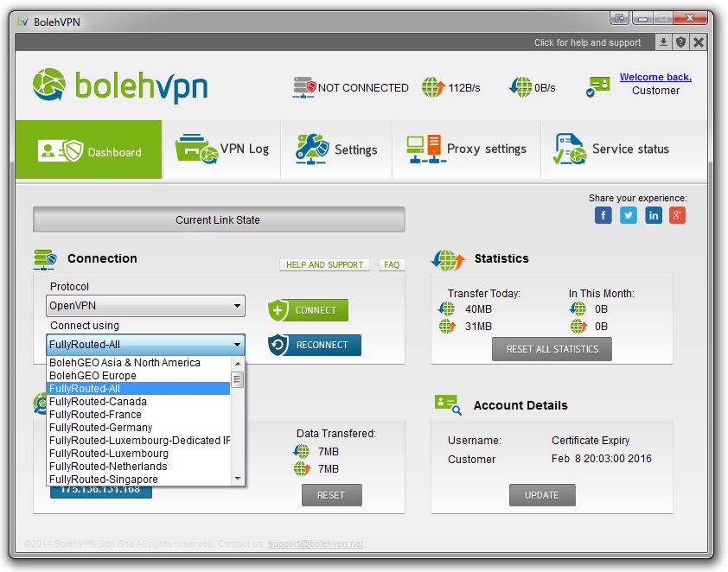
Task: Click the Data Transfered download icon
Action: (x=302, y=451)
